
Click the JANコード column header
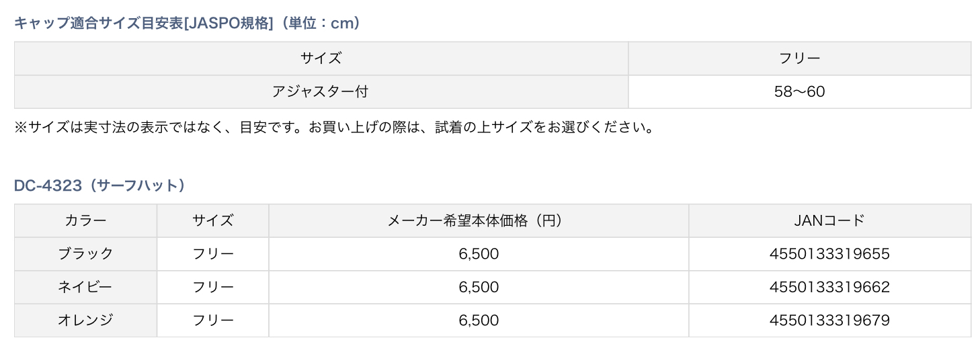click(829, 220)
